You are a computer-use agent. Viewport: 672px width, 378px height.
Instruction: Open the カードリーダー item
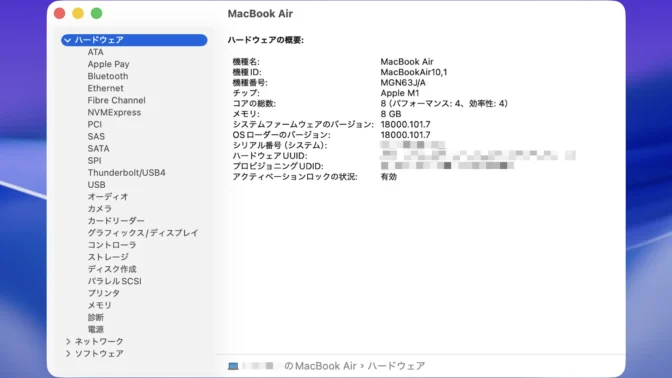[116, 221]
